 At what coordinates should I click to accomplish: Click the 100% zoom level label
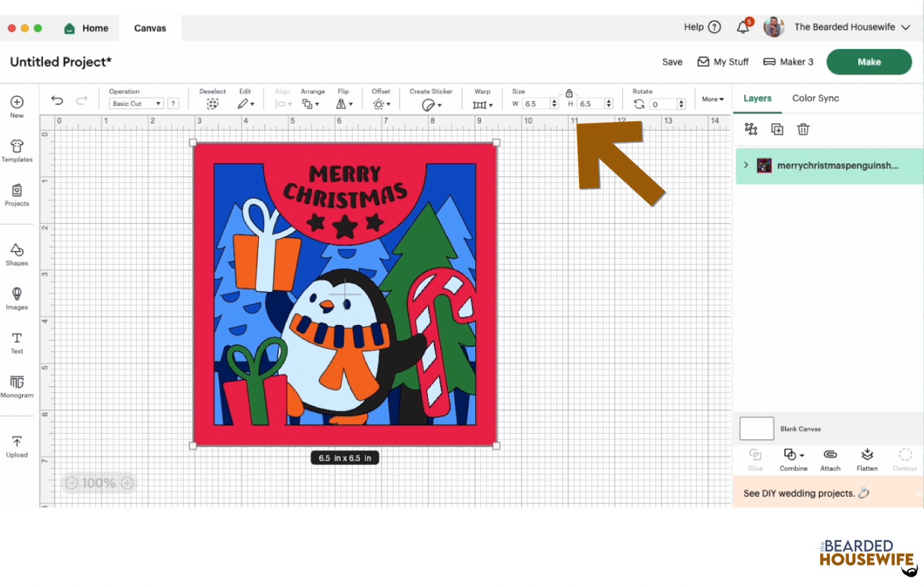click(x=99, y=483)
